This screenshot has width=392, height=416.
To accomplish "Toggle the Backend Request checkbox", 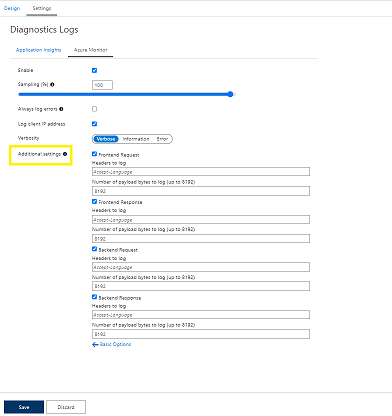I will coord(94,249).
